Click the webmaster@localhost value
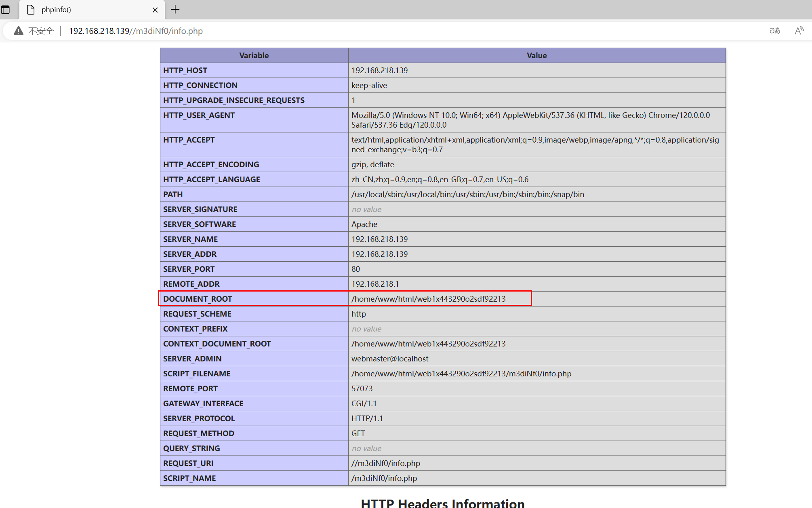Screen dimensions: 812x508 [390, 359]
